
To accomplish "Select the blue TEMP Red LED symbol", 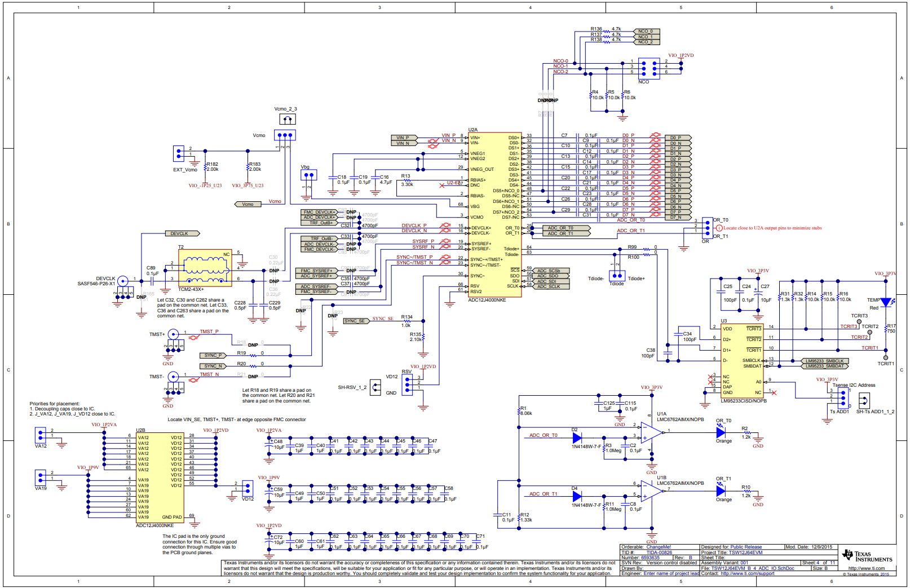I will (886, 303).
